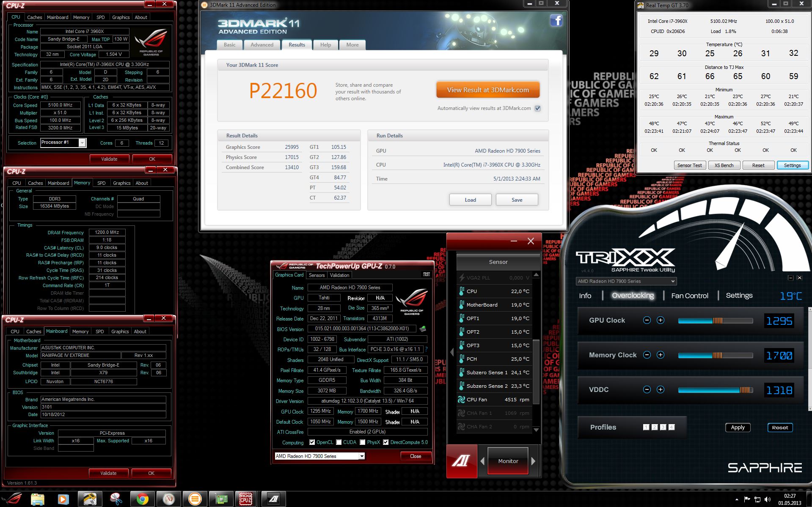Click the Bus Interface question mark in GPU-Z
The height and width of the screenshot is (507, 812).
point(426,349)
